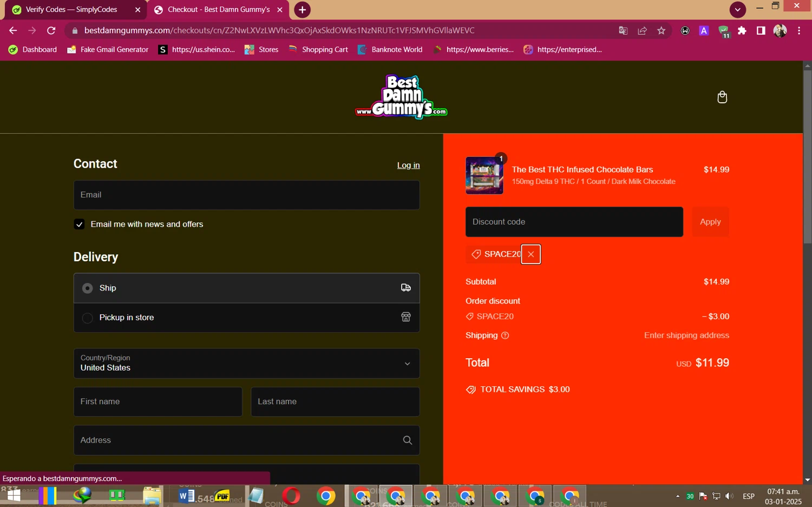Select the Ship delivery option
Image resolution: width=812 pixels, height=507 pixels.
(246, 288)
